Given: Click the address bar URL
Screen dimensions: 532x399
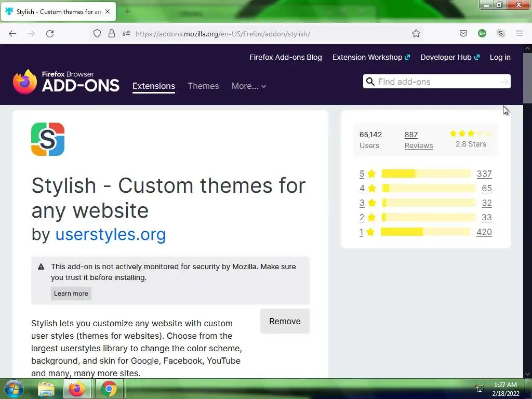Looking at the screenshot, I should pos(223,34).
